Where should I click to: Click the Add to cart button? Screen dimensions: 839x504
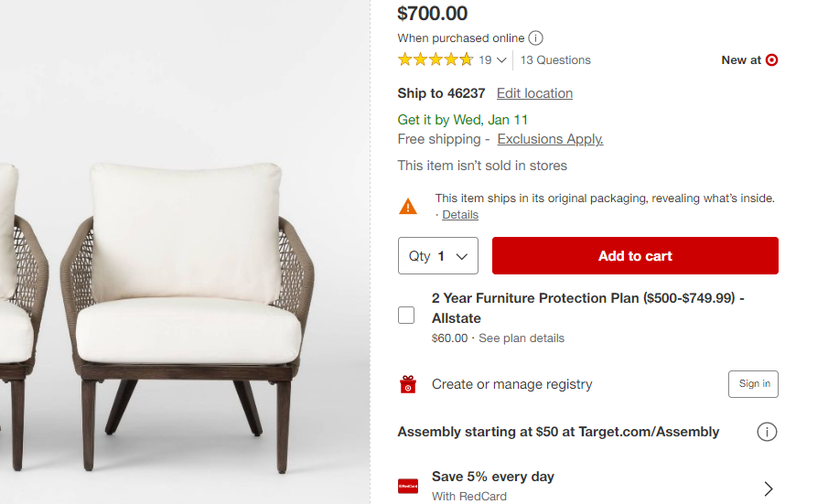635,256
